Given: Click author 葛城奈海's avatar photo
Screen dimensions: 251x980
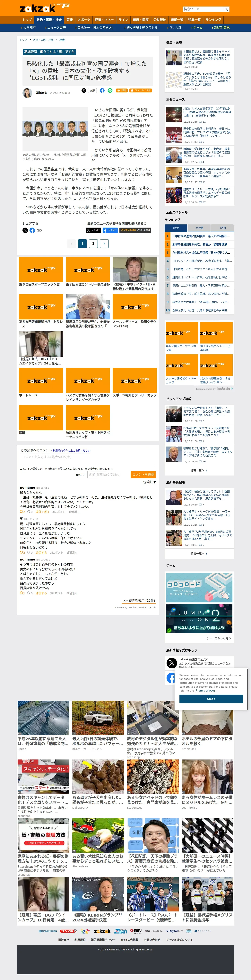Looking at the screenshot, I should [27, 93].
